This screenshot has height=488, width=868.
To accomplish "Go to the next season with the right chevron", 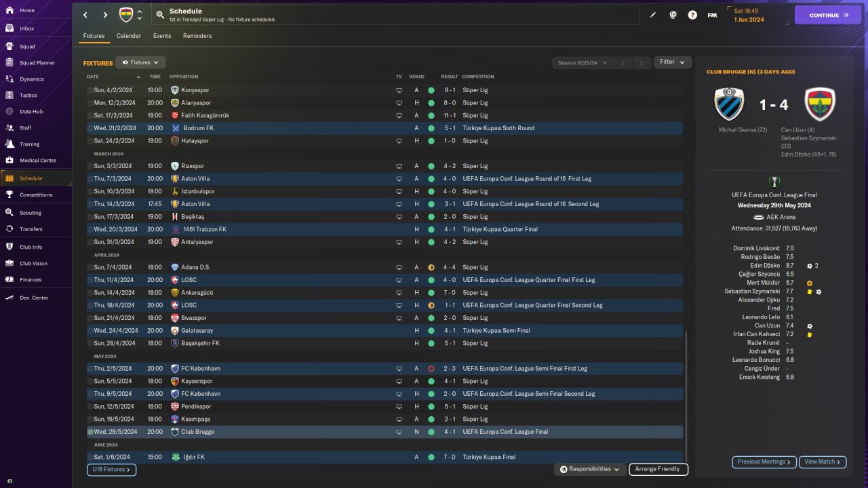I will [x=641, y=62].
